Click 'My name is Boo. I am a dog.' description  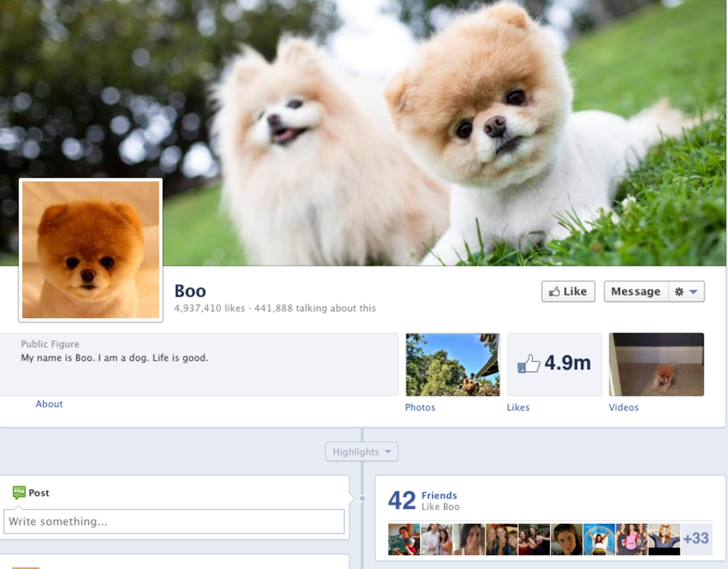[x=115, y=358]
